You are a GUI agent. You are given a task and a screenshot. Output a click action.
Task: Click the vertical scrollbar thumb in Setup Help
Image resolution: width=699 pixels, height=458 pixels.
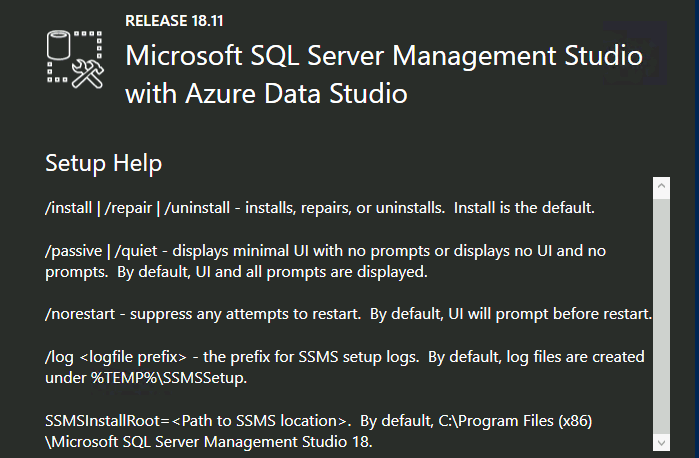[661, 316]
